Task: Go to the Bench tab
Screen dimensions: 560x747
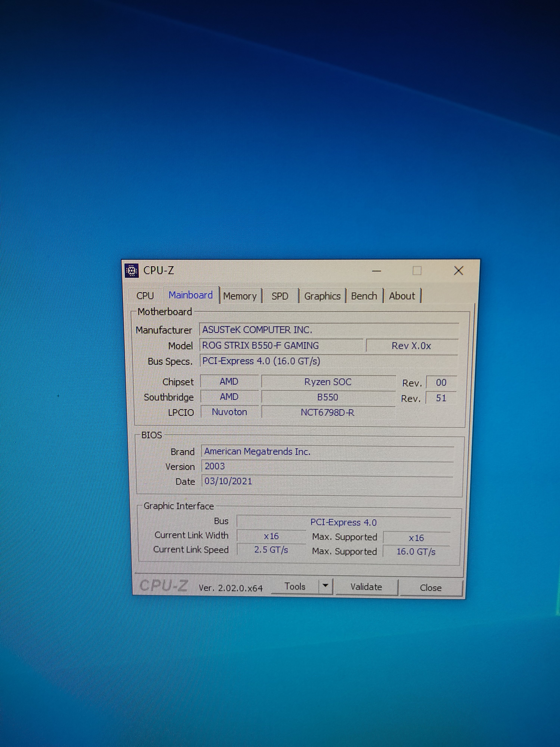Action: [x=364, y=296]
